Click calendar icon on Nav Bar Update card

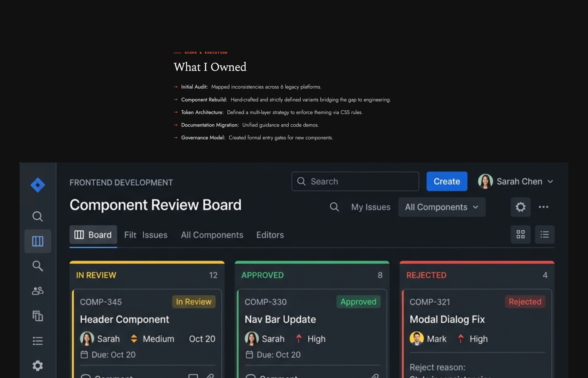(x=249, y=355)
